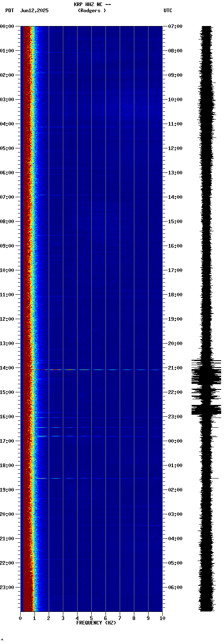Click the 5 Hz frequency axis tick label
224x644 pixels.
91,618
